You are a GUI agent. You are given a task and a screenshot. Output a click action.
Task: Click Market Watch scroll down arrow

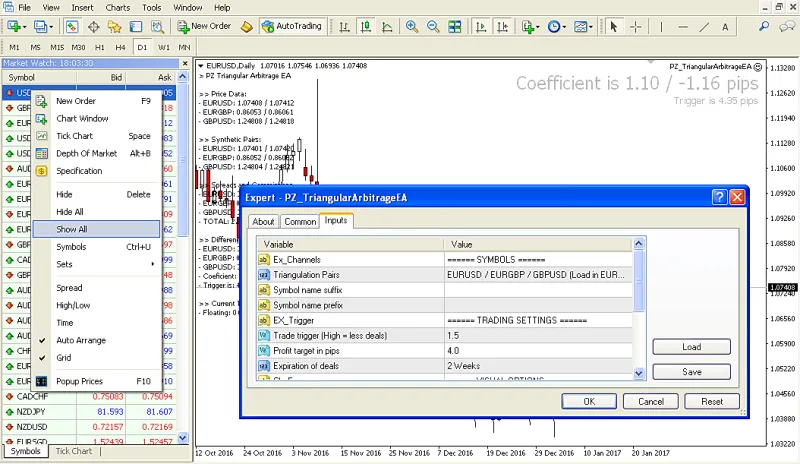click(183, 437)
